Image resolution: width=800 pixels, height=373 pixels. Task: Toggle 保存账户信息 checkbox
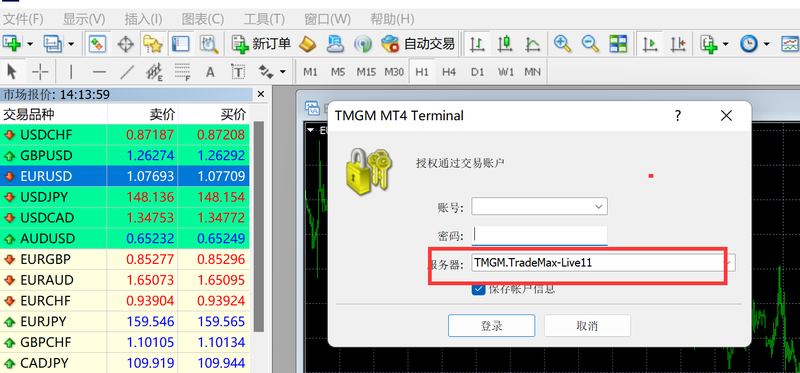pos(478,289)
